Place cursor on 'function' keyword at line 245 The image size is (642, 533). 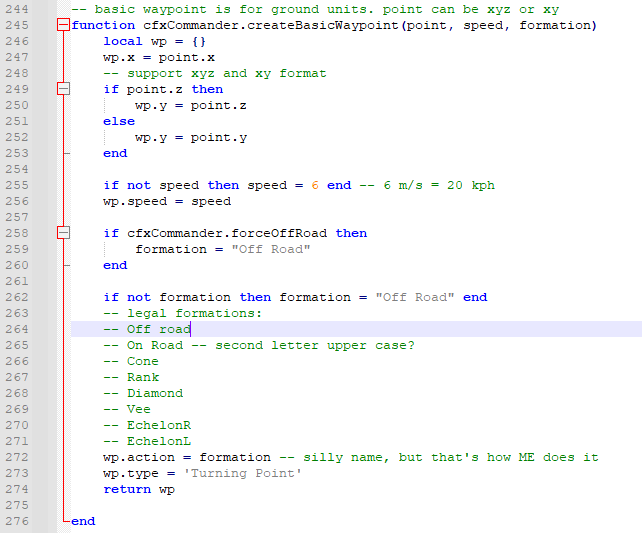[x=103, y=25]
